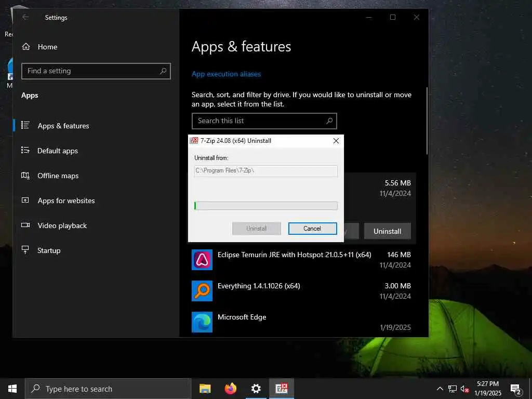The width and height of the screenshot is (532, 399).
Task: Click the Apps & features list icon
Action: (25, 125)
